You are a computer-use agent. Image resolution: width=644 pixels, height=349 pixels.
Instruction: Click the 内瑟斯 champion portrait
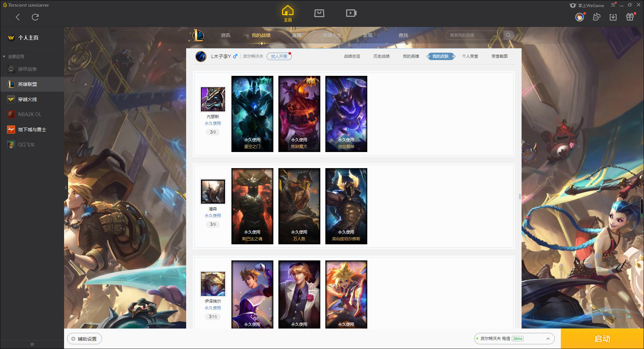point(213,99)
